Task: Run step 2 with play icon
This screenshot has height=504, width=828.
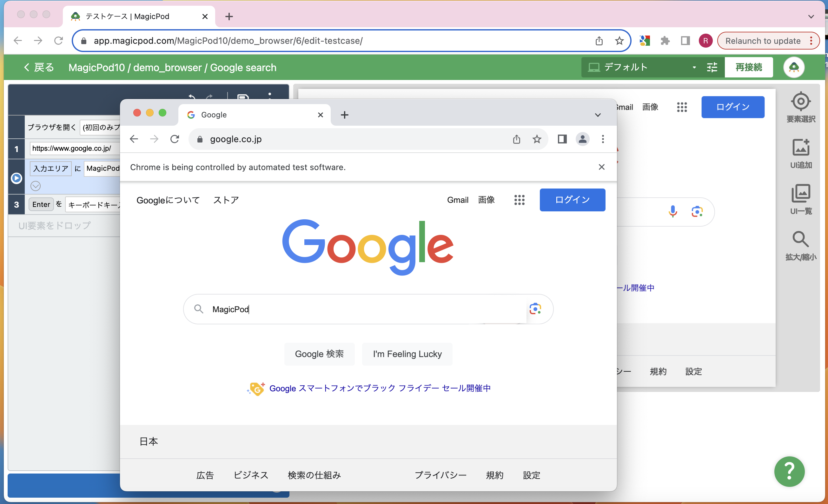Action: (16, 178)
